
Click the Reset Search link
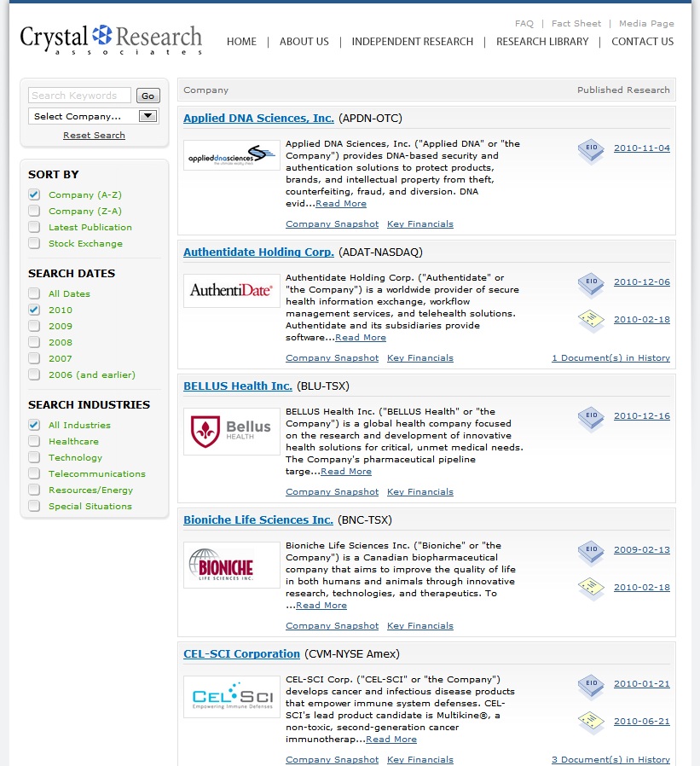click(94, 136)
